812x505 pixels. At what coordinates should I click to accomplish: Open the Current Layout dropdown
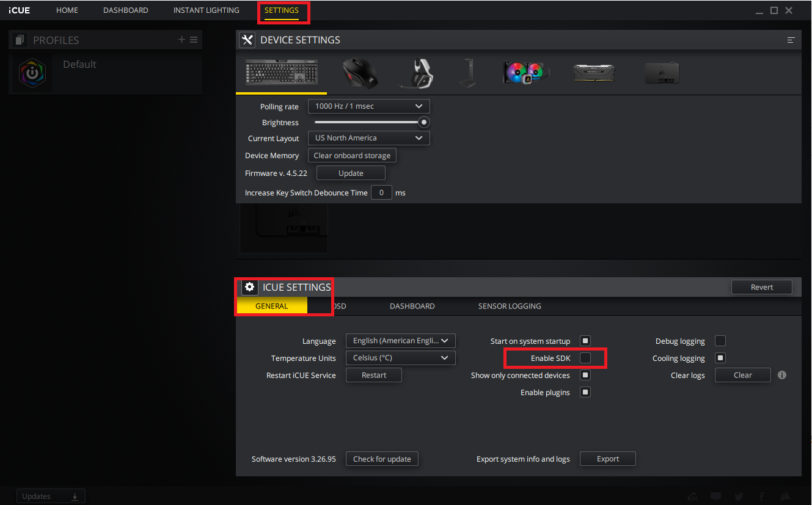(369, 138)
